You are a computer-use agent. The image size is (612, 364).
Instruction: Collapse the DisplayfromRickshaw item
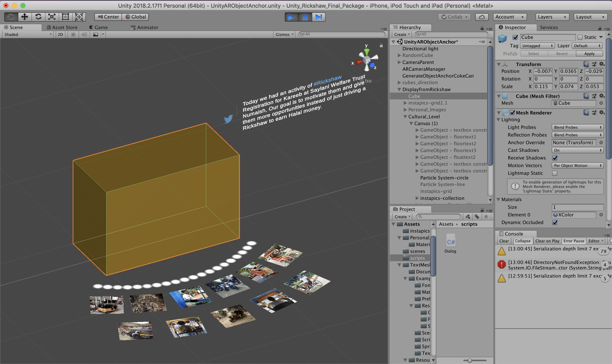click(399, 90)
